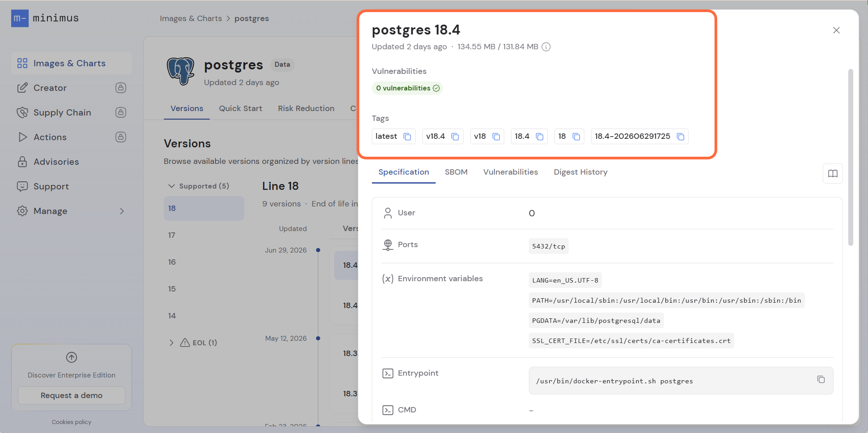Click the May 12, 2026 timeline dot
Image resolution: width=868 pixels, height=433 pixels.
(x=318, y=338)
